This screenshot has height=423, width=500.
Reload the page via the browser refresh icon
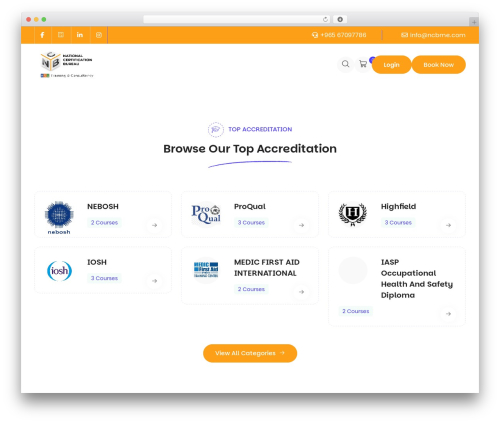pos(325,20)
